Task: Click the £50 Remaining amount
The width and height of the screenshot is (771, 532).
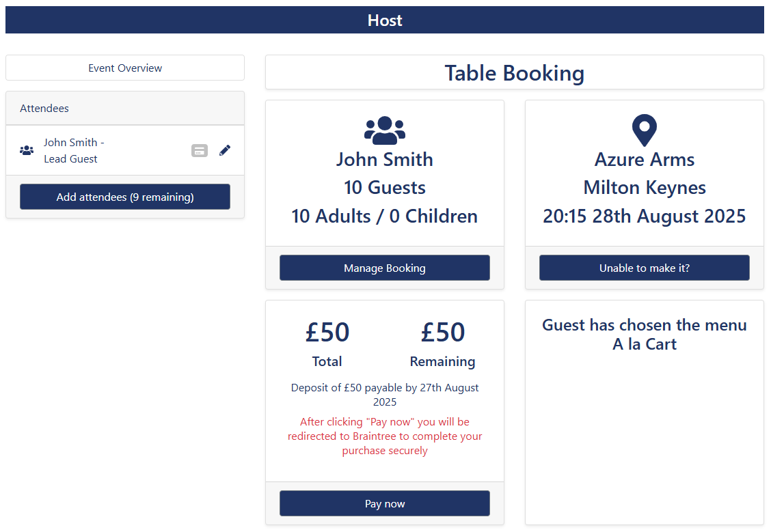Action: coord(443,333)
